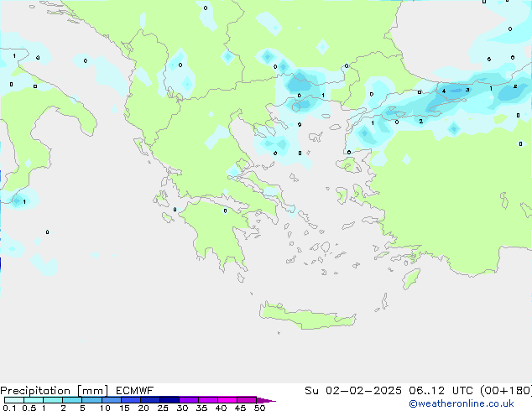532x411 pixels.
Task: Click the '(00+180)' forecast offset text
Action: [x=506, y=391]
